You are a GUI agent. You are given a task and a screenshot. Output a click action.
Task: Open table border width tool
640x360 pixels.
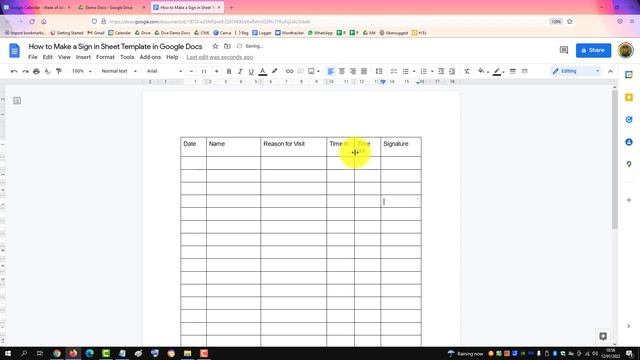click(513, 71)
